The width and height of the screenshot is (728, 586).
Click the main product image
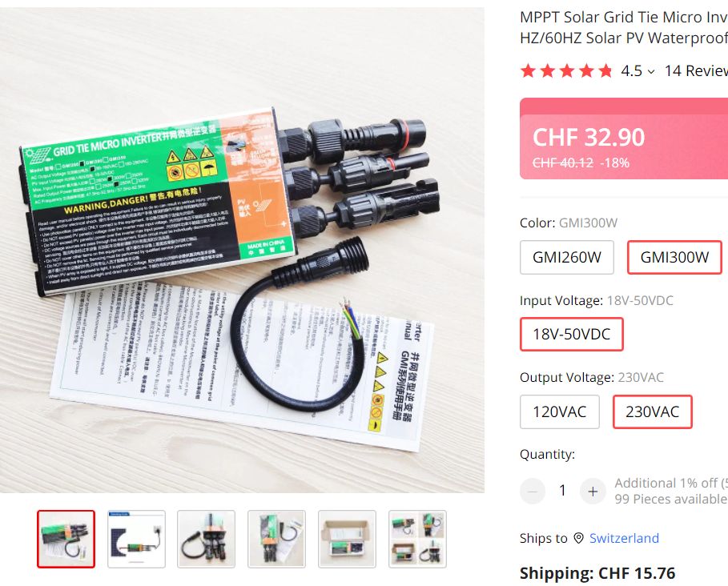coord(242,250)
